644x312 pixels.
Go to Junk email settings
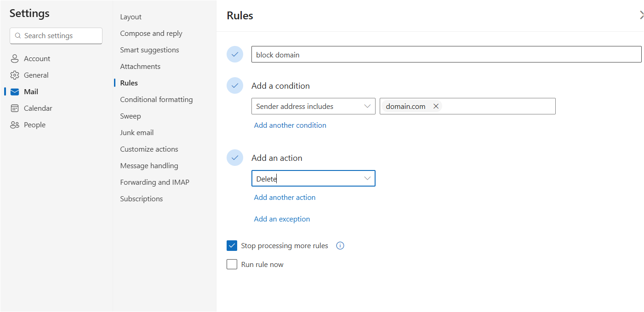pyautogui.click(x=137, y=133)
